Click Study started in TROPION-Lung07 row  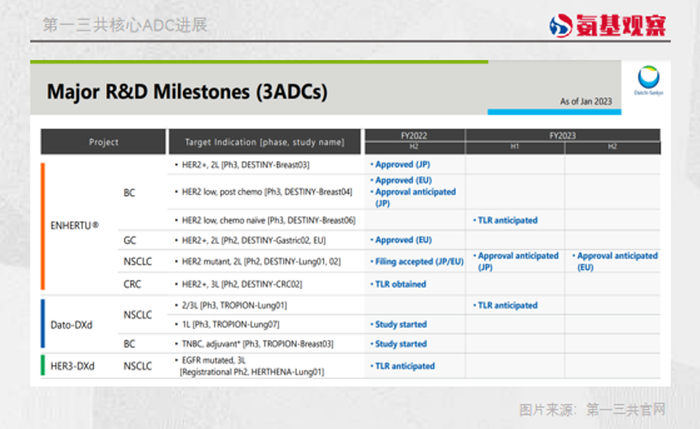399,324
